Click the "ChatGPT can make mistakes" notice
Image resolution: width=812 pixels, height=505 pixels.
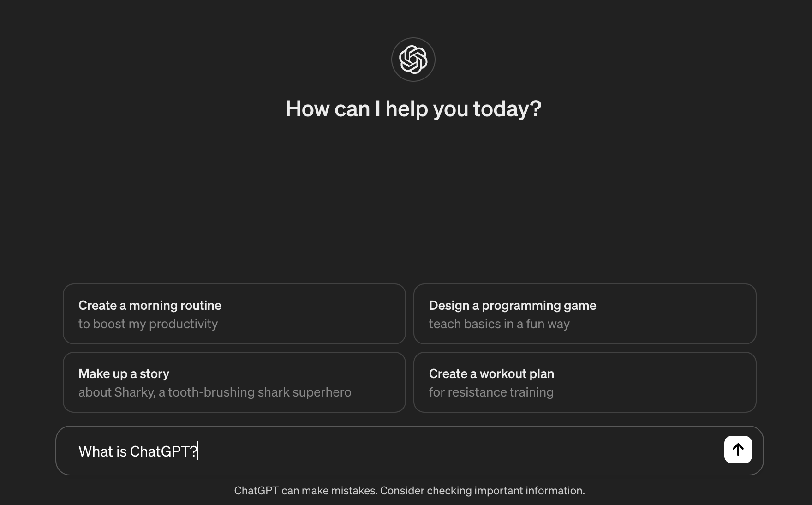click(305, 491)
